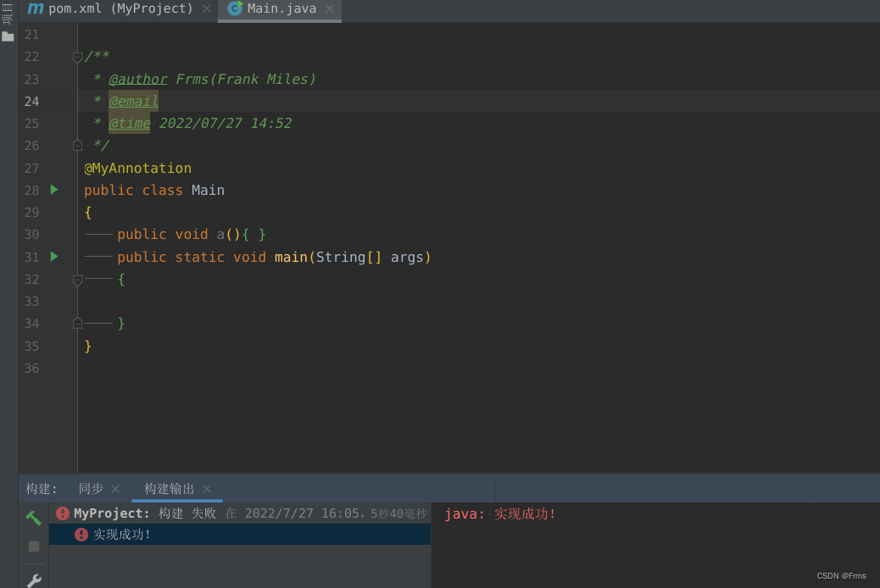Image resolution: width=880 pixels, height=588 pixels.
Task: Click the folder icon in the left sidebar
Action: coord(8,36)
